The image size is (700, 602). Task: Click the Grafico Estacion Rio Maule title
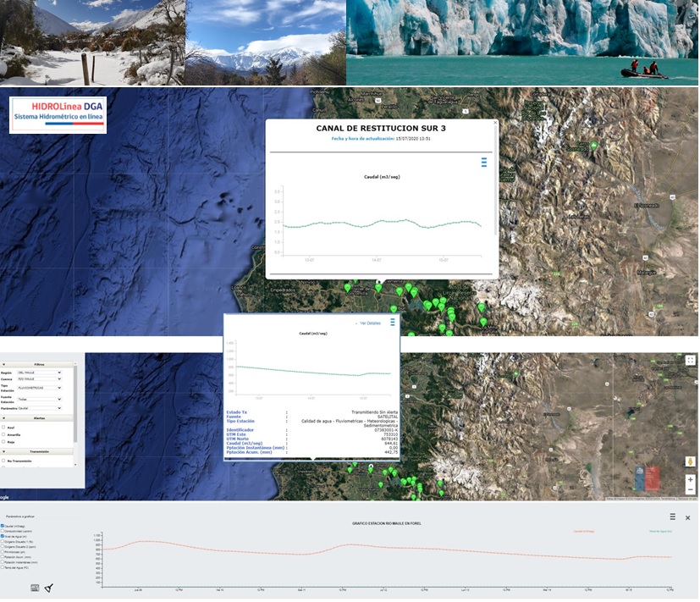(x=387, y=523)
